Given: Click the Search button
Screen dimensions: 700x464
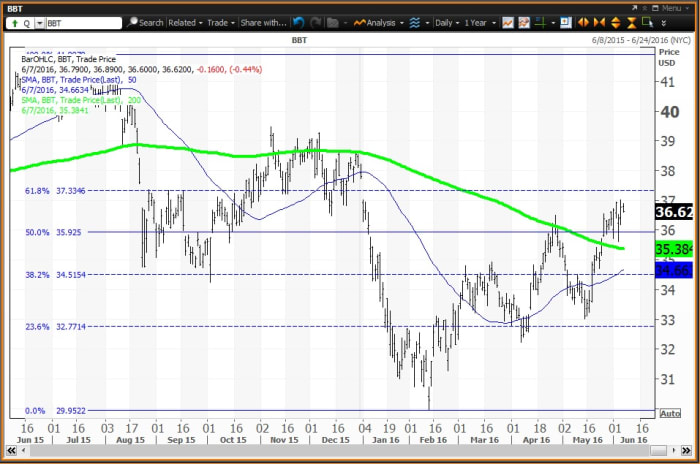Looking at the screenshot, I should tap(145, 22).
